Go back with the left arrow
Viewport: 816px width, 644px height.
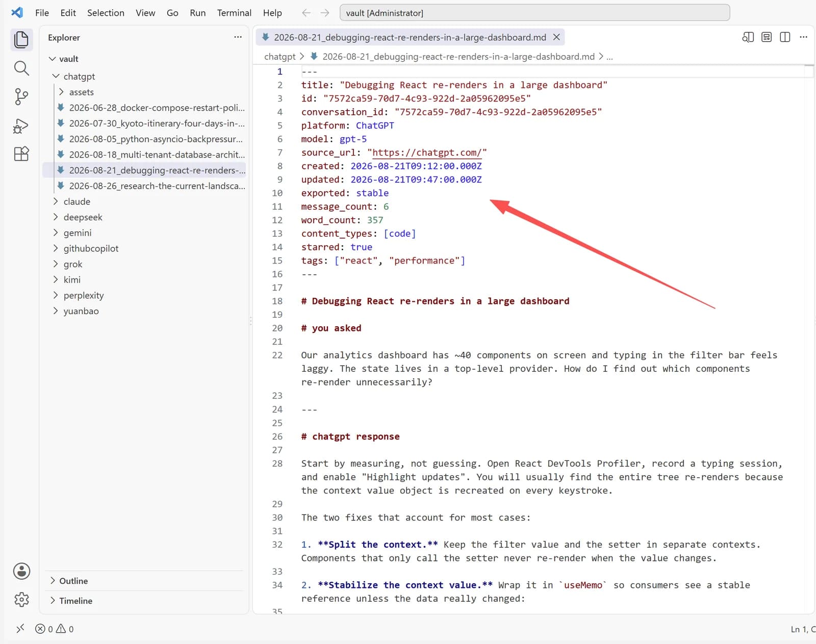pyautogui.click(x=306, y=13)
